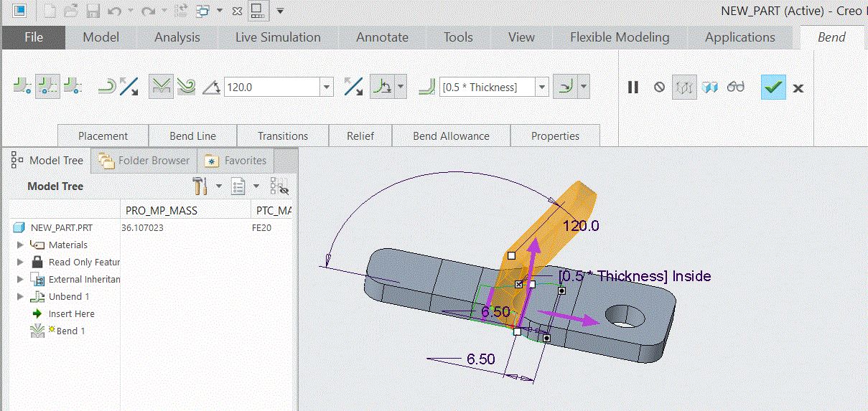The height and width of the screenshot is (411, 868).
Task: Open the Bend Allowance panel tab
Action: tap(451, 136)
